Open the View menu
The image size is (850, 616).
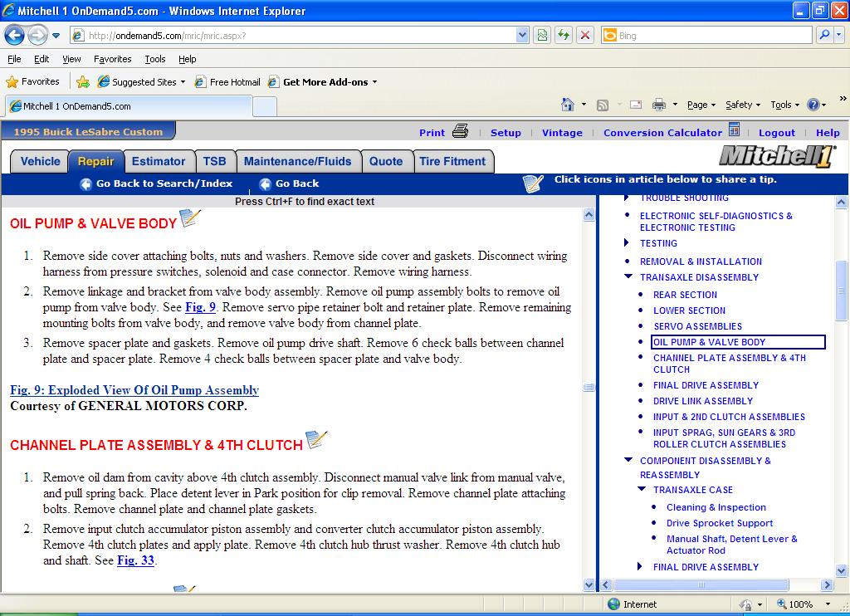(x=71, y=59)
